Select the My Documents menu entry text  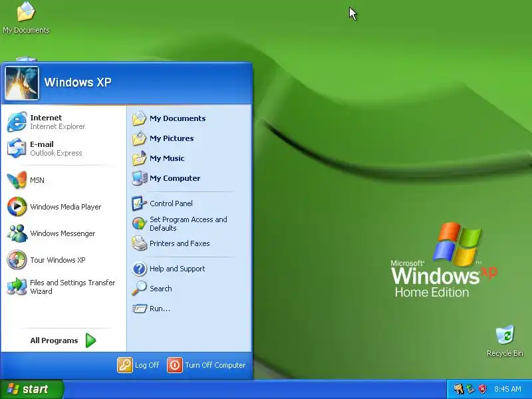coord(178,118)
